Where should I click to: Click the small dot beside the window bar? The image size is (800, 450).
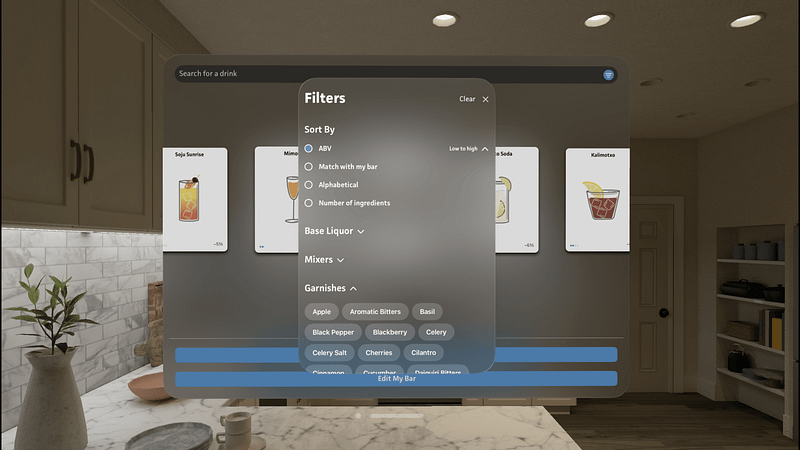[x=358, y=416]
